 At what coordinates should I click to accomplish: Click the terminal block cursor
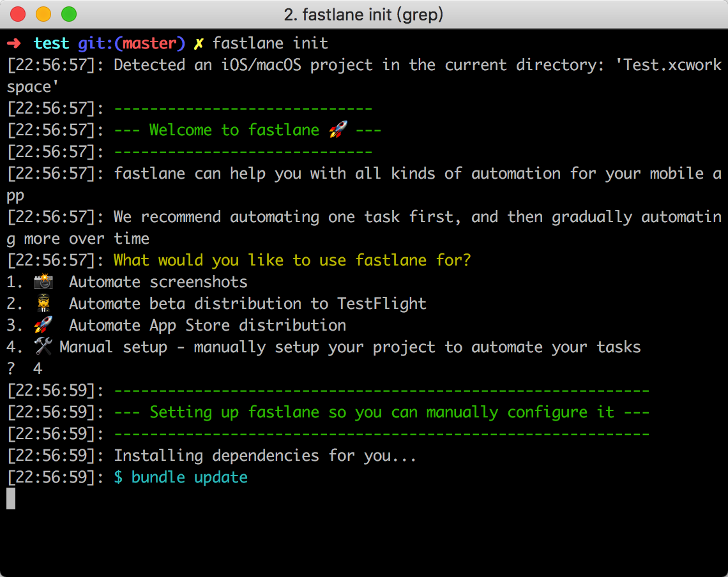[x=11, y=498]
